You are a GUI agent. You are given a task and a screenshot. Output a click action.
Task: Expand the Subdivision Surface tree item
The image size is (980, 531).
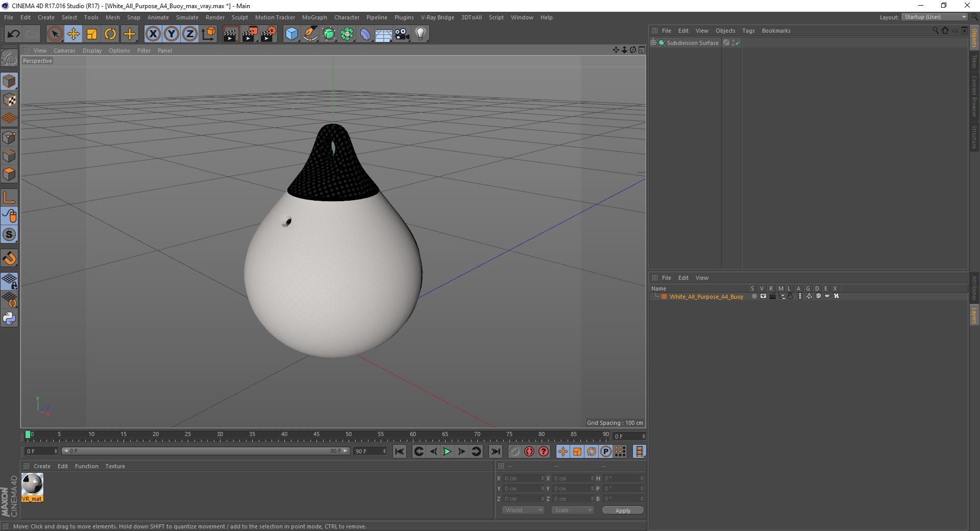(x=653, y=43)
